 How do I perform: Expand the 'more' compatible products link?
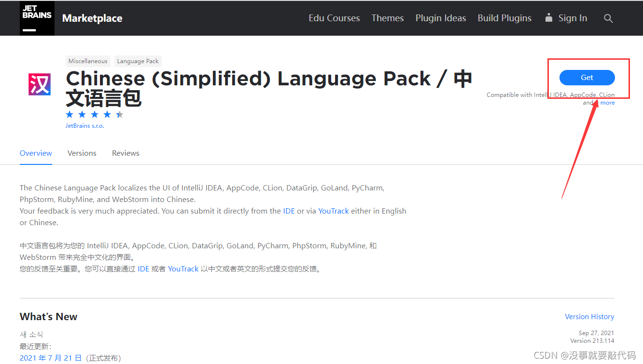coord(607,103)
